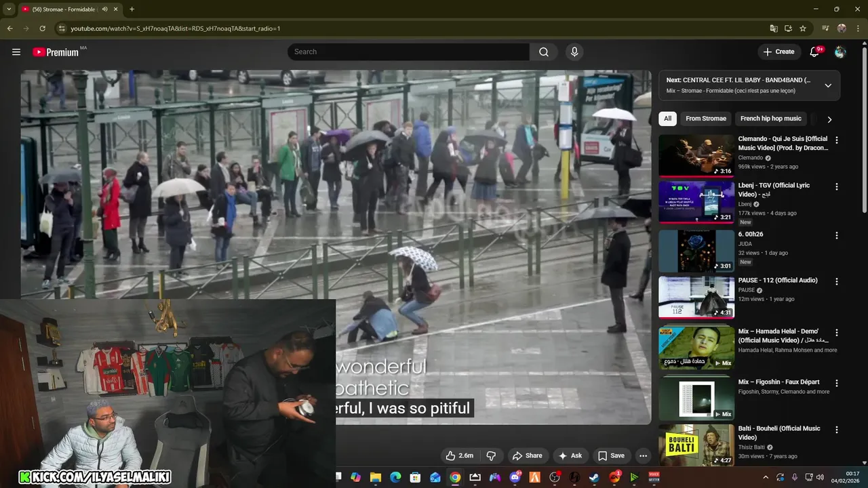Screen dimensions: 868x488
Task: Translate this page icon in address bar
Action: [x=773, y=28]
